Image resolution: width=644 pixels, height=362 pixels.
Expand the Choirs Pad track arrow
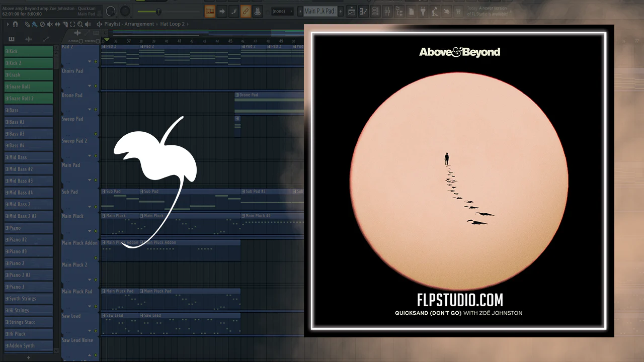(x=90, y=86)
